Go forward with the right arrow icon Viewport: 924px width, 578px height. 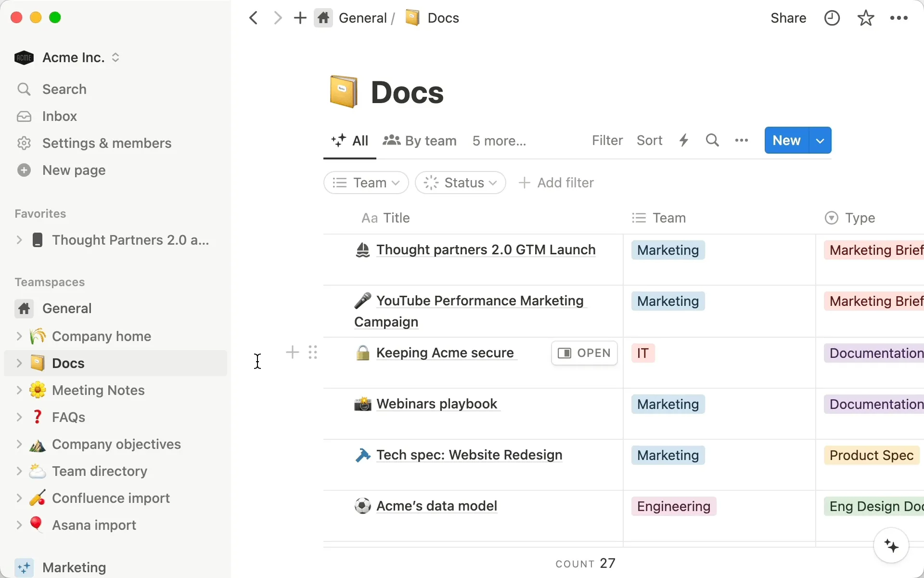pyautogui.click(x=278, y=18)
